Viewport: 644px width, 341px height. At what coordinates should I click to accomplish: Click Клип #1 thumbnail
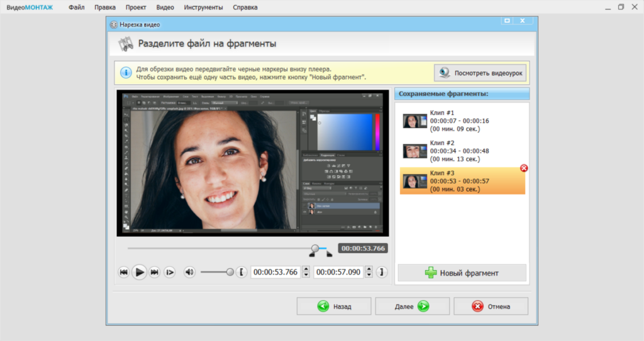pyautogui.click(x=415, y=121)
